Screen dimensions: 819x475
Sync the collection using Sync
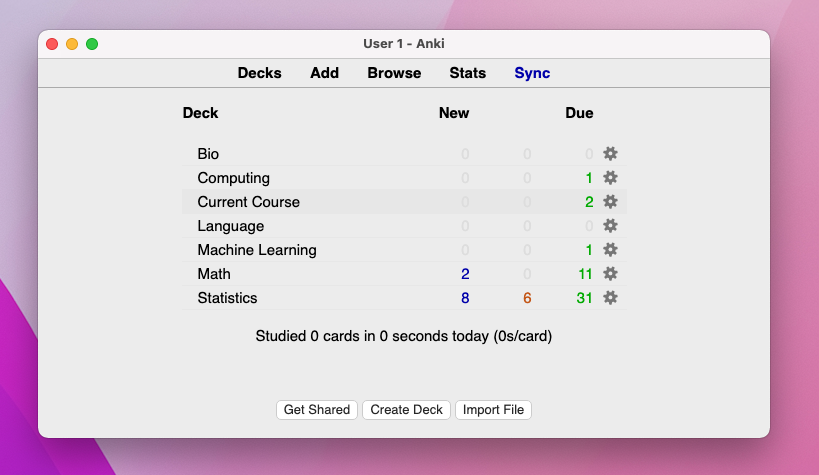pos(532,73)
